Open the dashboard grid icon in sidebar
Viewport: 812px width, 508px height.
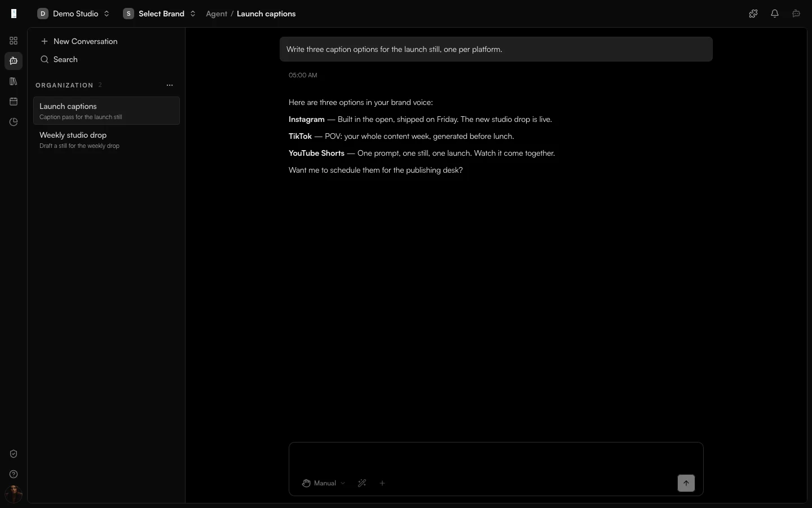[x=14, y=41]
